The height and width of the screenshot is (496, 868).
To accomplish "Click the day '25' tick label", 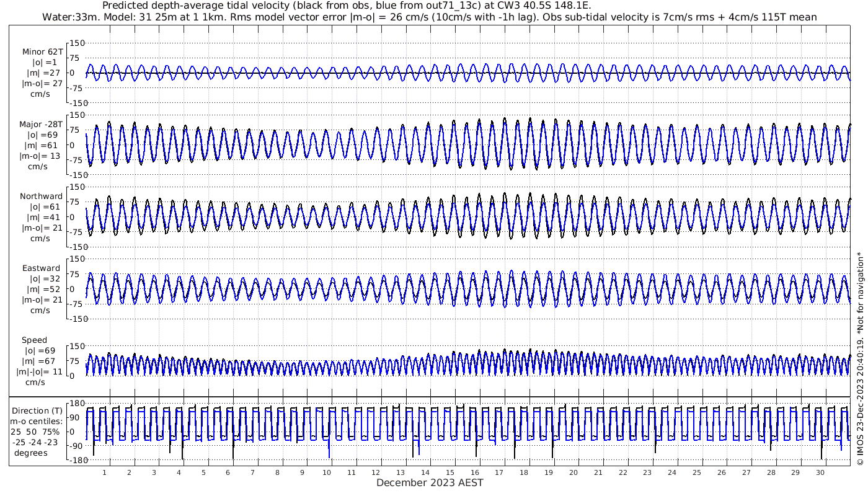I will (x=697, y=472).
